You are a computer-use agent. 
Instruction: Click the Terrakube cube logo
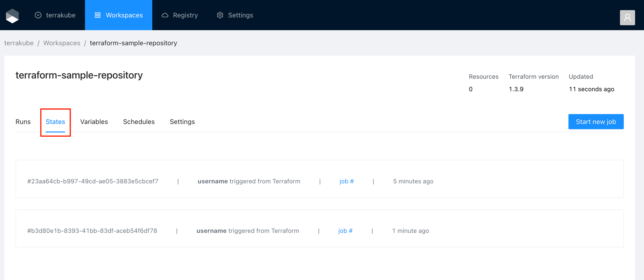(12, 16)
